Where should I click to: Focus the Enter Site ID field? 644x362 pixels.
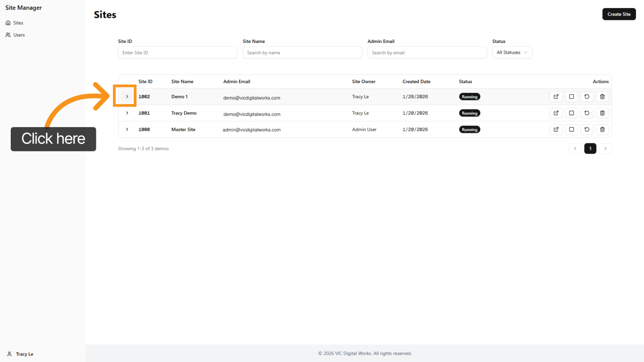[x=177, y=52]
